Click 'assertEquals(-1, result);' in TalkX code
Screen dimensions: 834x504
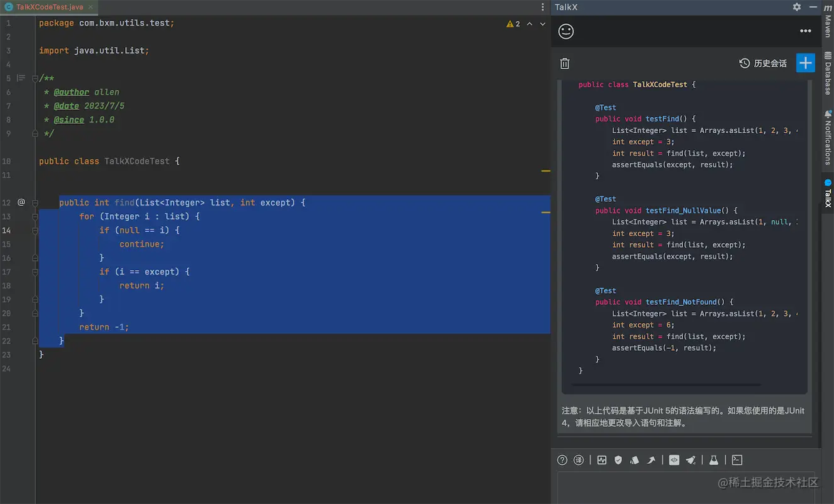tap(664, 348)
